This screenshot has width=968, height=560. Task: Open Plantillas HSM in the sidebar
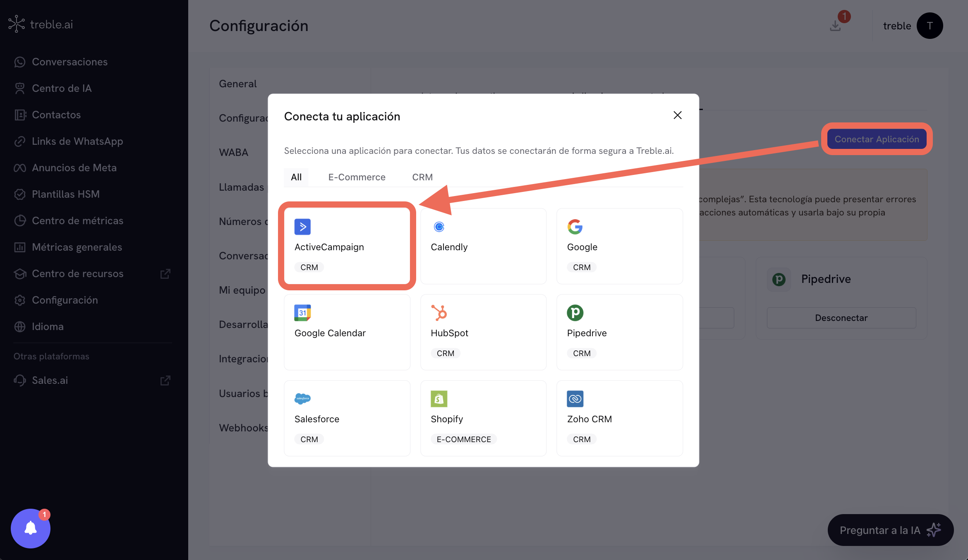(65, 194)
